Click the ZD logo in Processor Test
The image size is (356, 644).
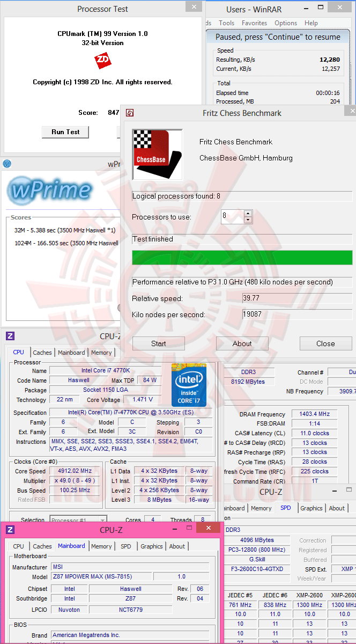103,61
